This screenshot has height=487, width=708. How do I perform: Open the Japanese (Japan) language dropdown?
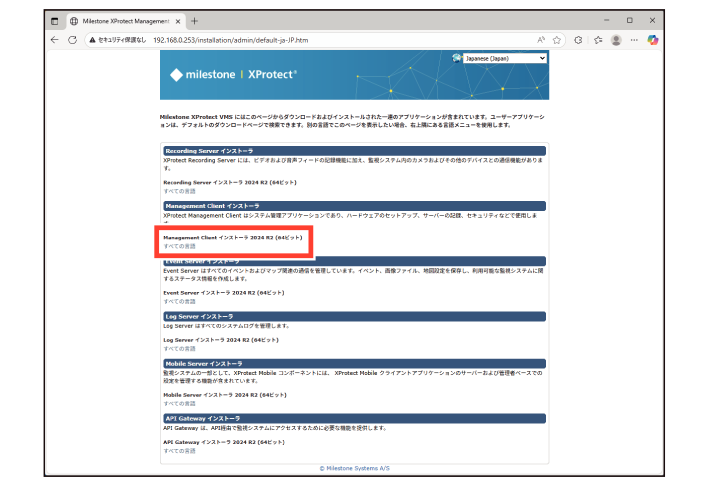pyautogui.click(x=505, y=59)
